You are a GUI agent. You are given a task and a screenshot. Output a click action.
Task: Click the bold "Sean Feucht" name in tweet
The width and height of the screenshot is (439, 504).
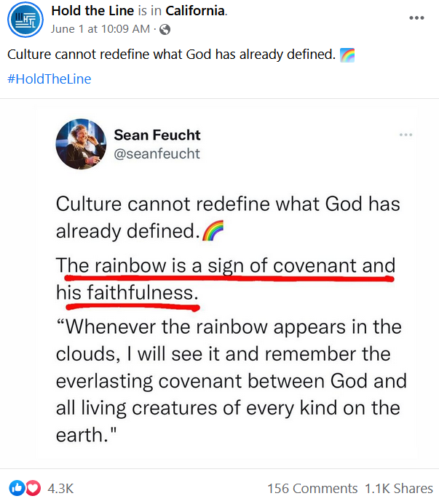[x=157, y=135]
